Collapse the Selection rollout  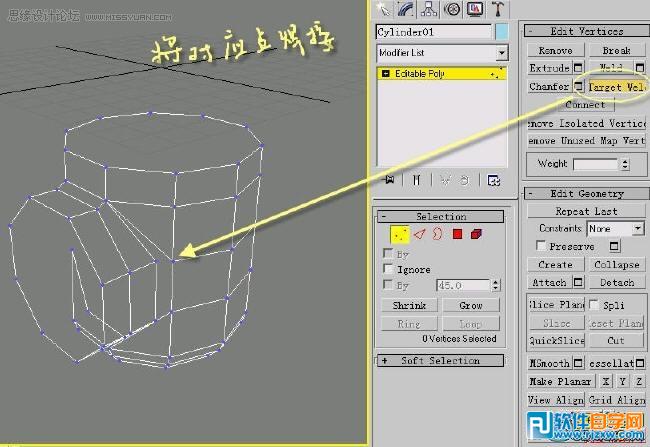pyautogui.click(x=384, y=216)
